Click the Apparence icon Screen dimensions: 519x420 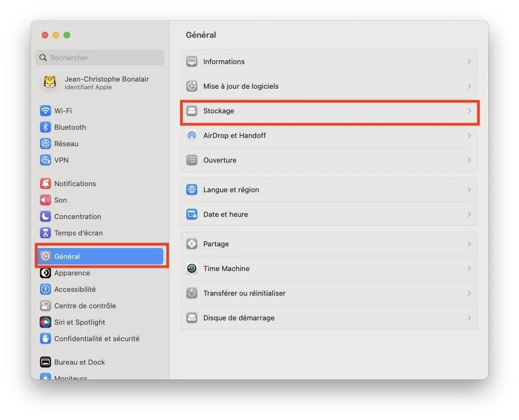point(45,273)
